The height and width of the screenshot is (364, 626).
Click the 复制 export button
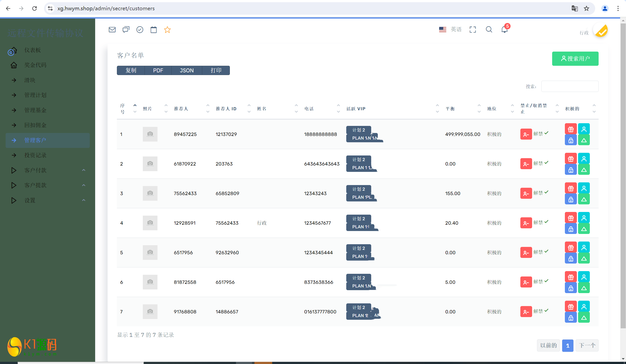[131, 70]
